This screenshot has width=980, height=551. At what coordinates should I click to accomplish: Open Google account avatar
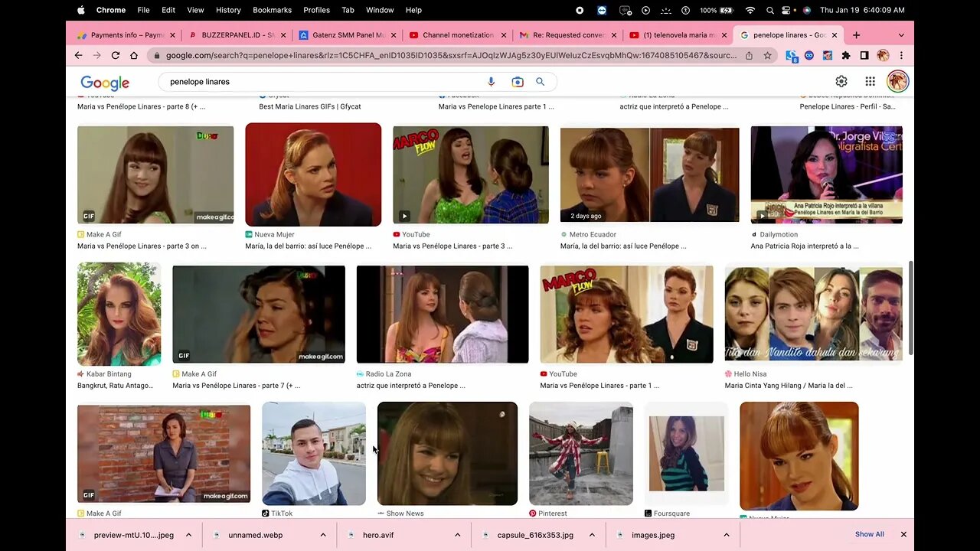pos(897,81)
